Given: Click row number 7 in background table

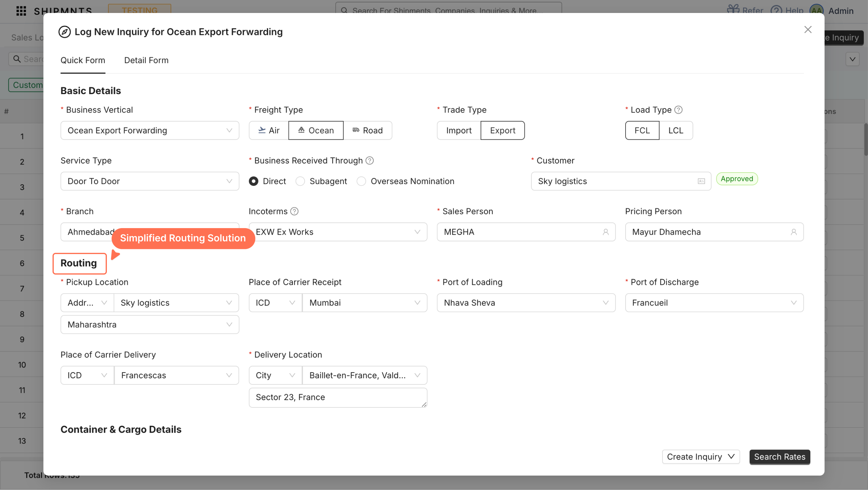Looking at the screenshot, I should (22, 289).
